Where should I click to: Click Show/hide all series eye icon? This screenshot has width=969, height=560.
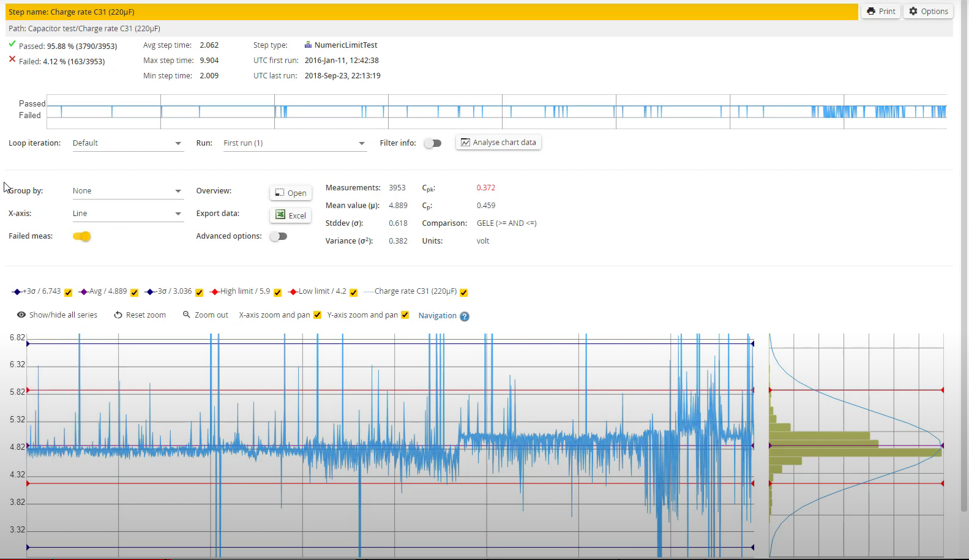point(21,315)
